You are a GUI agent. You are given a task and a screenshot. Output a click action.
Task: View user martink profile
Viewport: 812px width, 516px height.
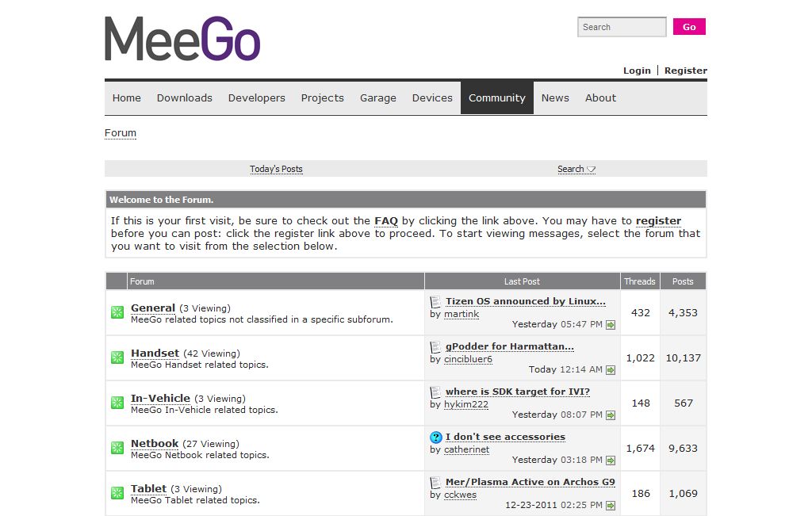(462, 314)
